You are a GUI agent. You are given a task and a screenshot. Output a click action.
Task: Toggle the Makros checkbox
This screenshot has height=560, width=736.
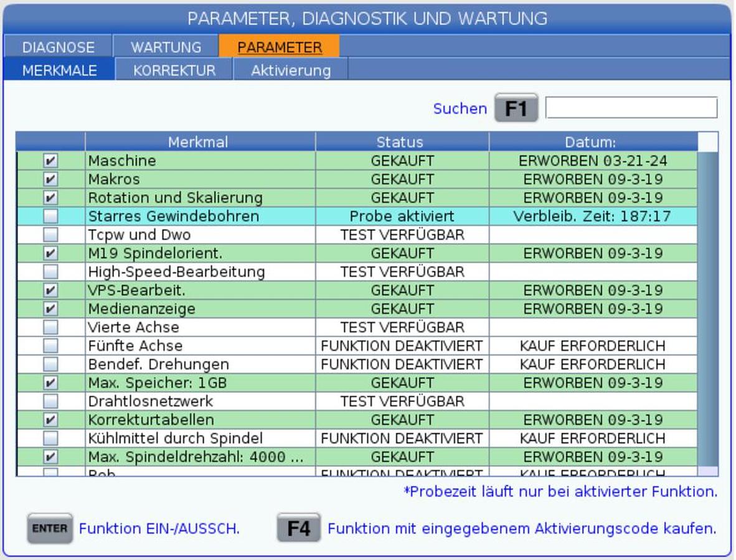click(50, 180)
